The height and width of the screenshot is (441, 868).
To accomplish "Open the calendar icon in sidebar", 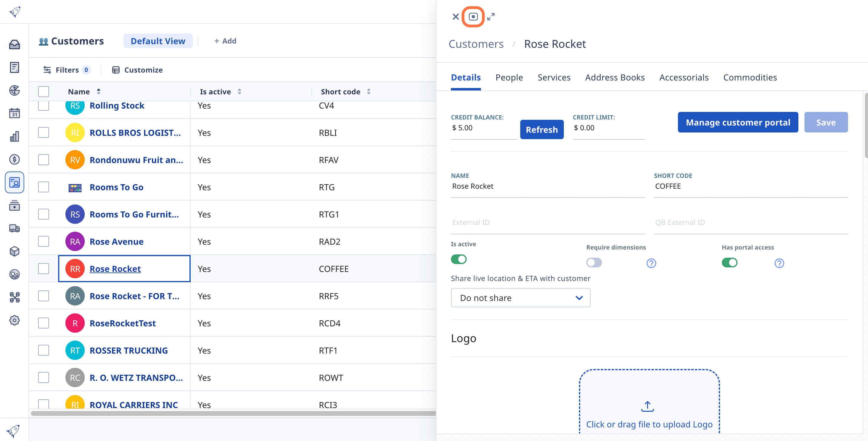I will click(15, 113).
